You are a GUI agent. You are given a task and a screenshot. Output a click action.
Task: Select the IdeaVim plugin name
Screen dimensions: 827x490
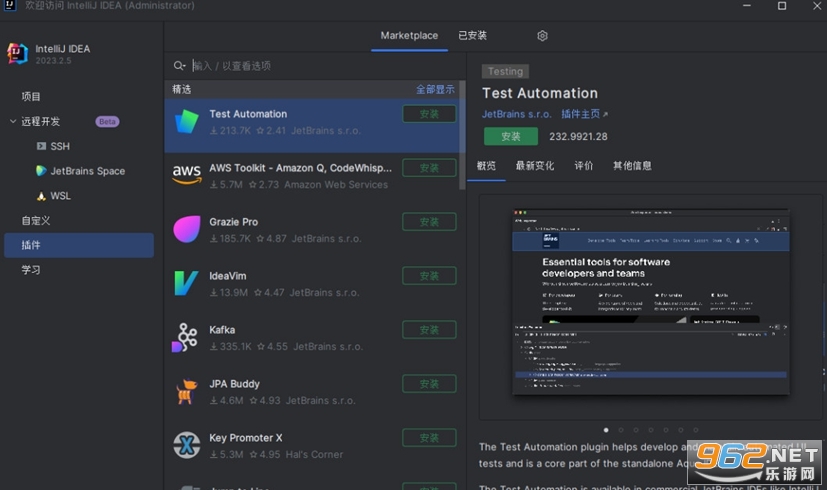(x=227, y=276)
